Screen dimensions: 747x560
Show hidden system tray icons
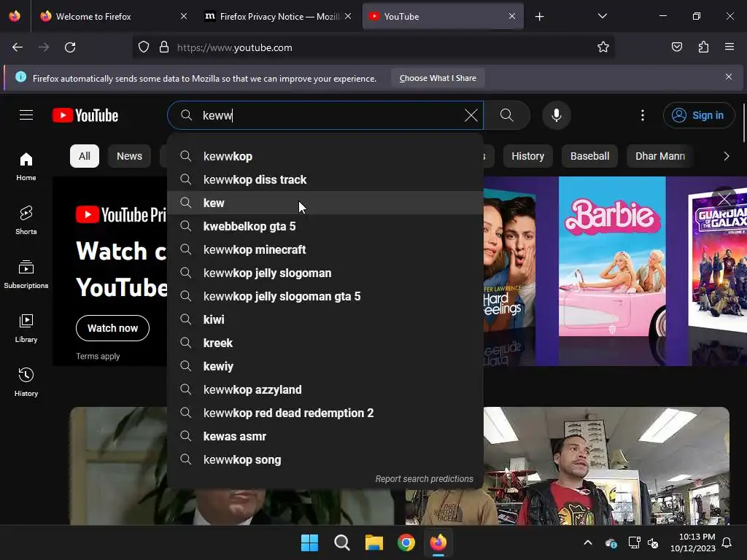tap(588, 542)
